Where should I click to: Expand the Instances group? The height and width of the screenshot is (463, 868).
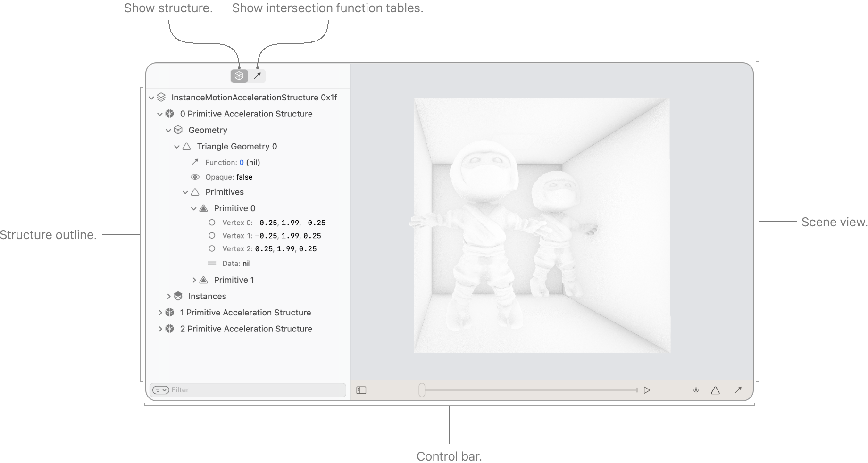coord(168,297)
